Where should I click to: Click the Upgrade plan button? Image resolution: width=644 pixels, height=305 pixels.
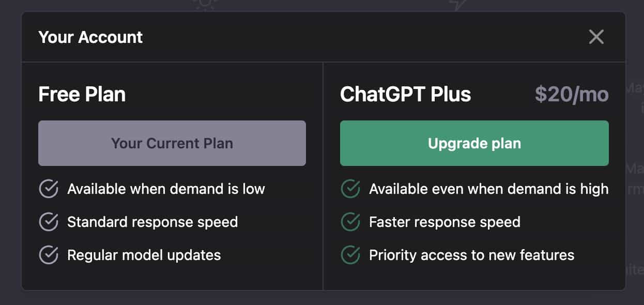(x=474, y=143)
